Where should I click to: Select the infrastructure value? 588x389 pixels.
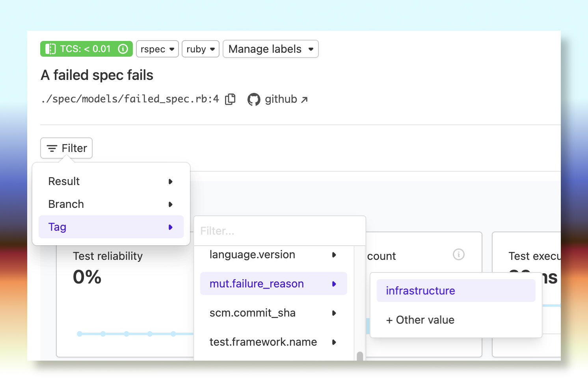click(x=456, y=291)
